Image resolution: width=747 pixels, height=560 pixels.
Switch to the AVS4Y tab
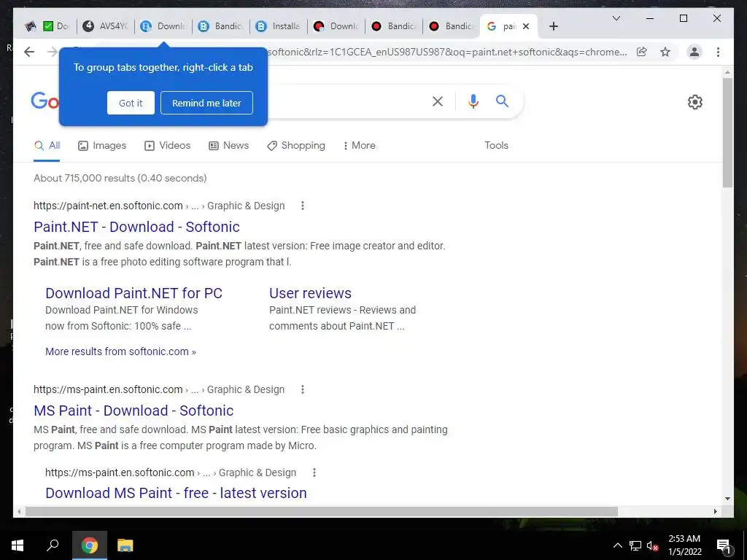pos(105,26)
